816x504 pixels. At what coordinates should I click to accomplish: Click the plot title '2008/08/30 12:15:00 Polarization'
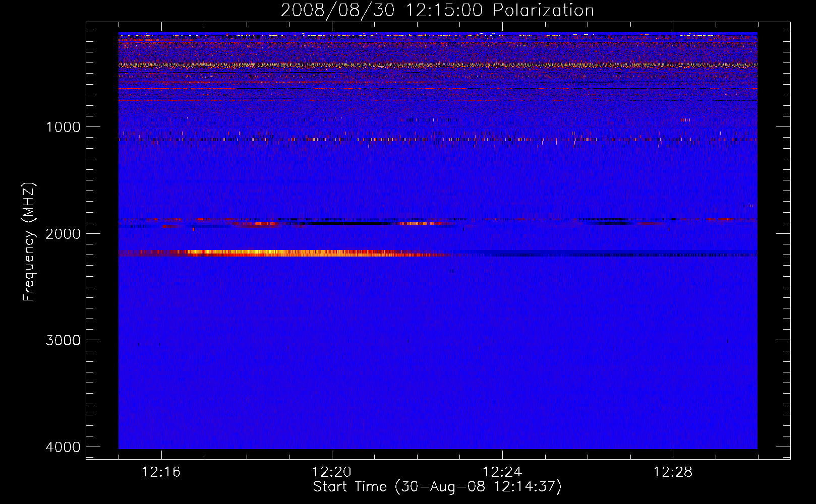(x=437, y=10)
